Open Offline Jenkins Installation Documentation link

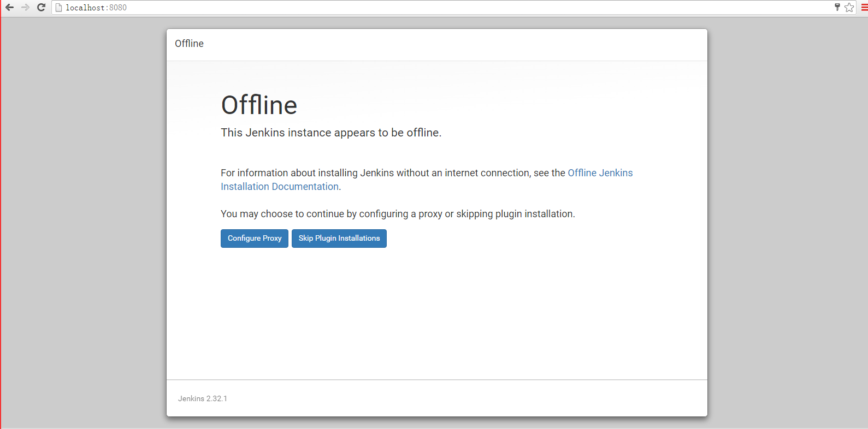click(x=600, y=173)
